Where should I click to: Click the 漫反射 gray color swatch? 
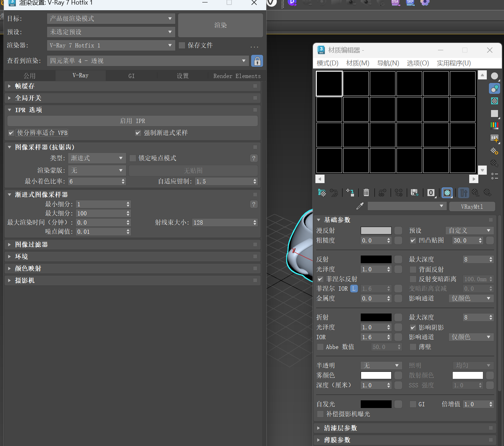(376, 231)
